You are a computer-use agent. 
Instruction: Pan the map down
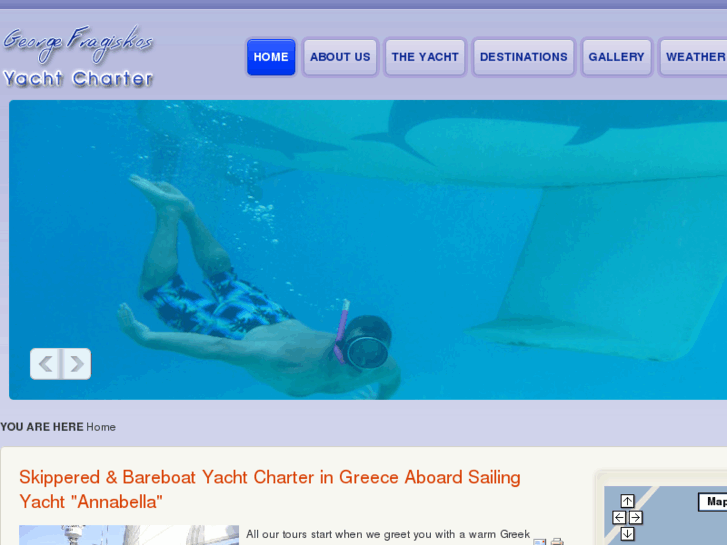click(627, 534)
